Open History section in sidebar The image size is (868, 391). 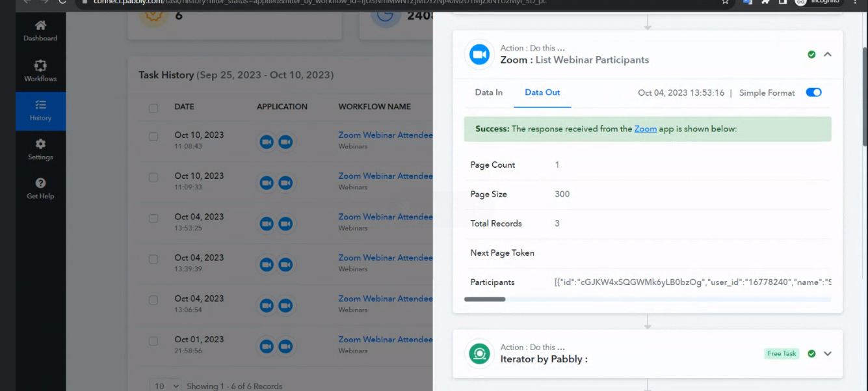(x=40, y=111)
